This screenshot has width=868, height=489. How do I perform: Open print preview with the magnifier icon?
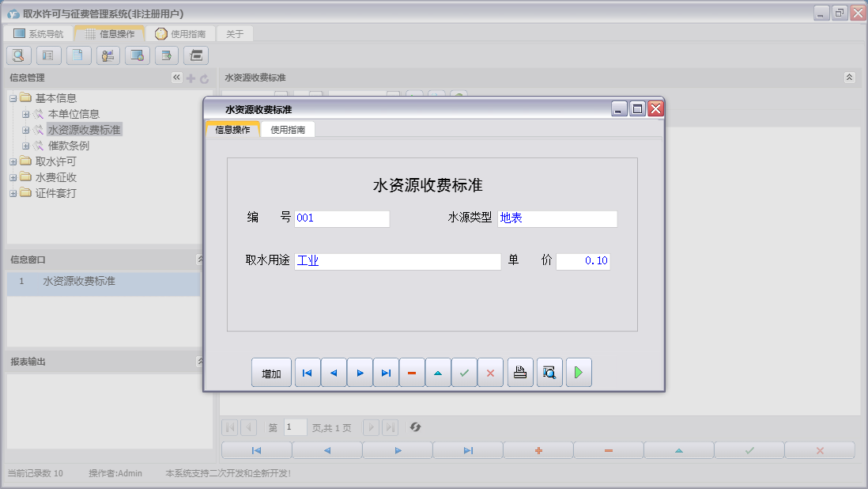[x=549, y=373]
